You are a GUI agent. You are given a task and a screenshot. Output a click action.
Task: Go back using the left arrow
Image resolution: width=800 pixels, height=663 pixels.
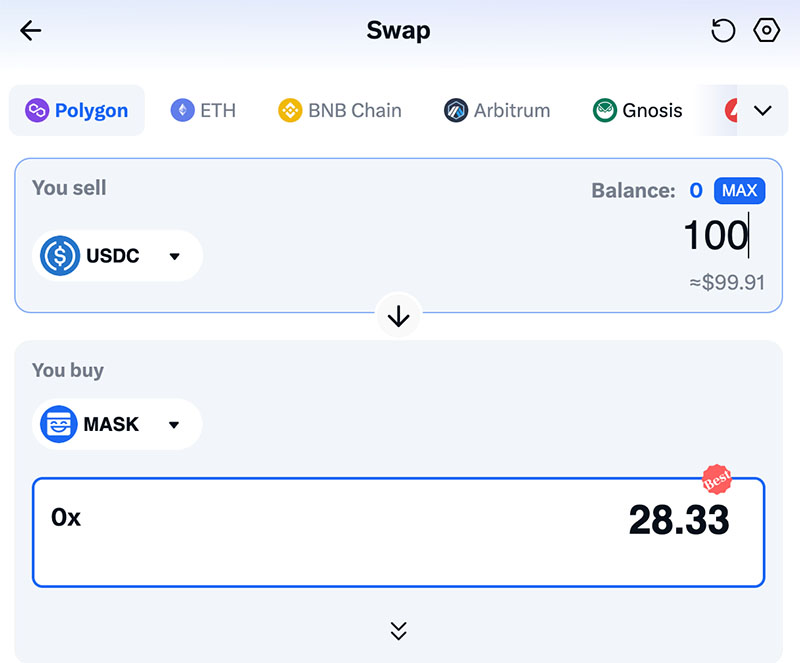(x=31, y=31)
